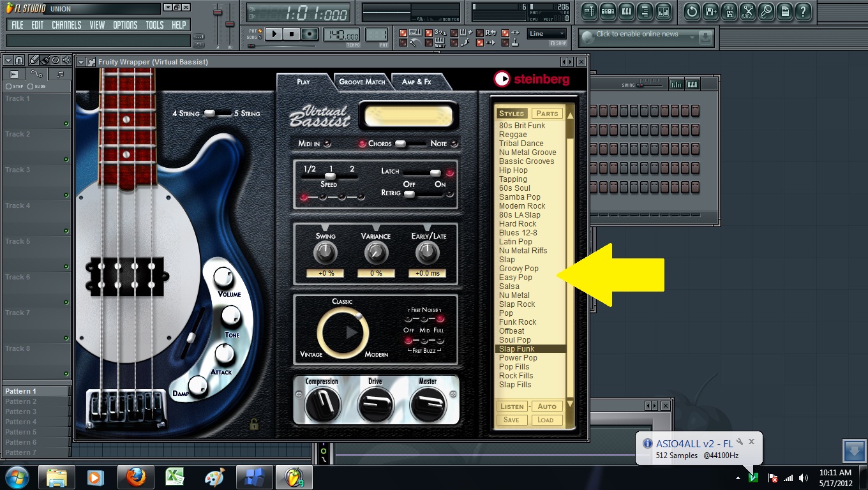Open the Line snap dropdown
Image resolution: width=868 pixels, height=490 pixels.
point(547,34)
